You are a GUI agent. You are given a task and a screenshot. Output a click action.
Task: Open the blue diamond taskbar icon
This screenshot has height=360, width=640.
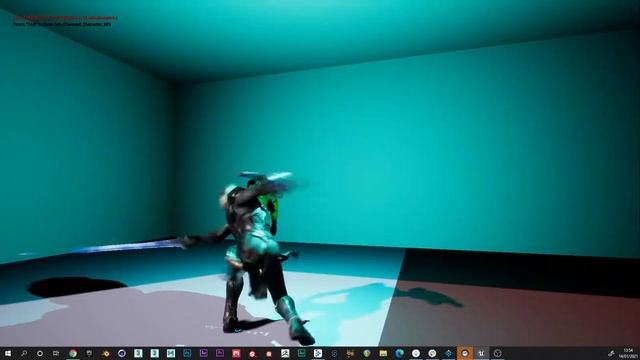[448, 353]
